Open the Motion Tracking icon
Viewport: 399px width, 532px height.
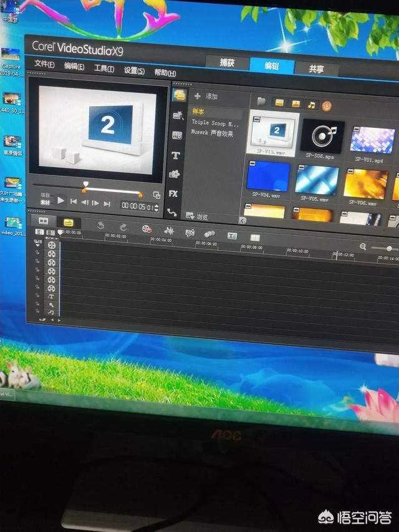(x=209, y=234)
